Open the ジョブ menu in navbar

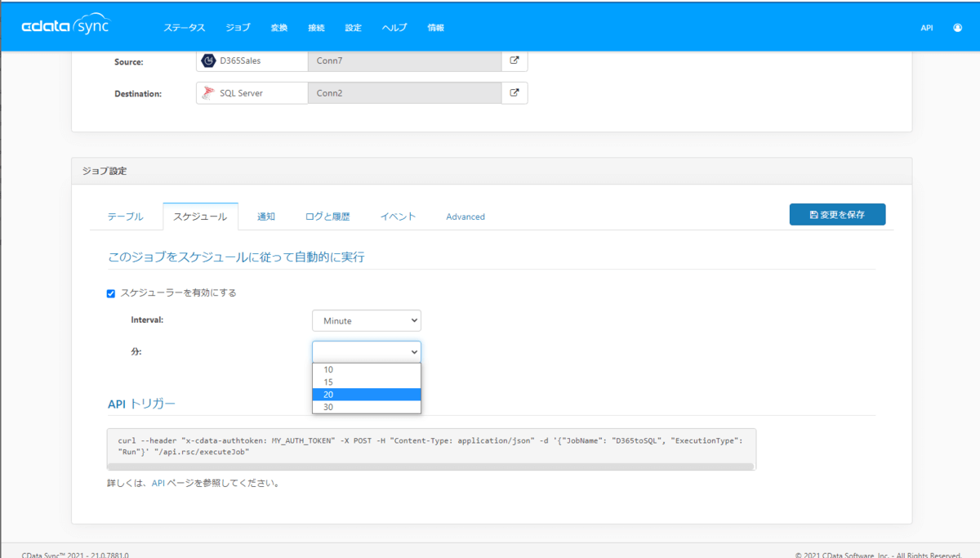click(x=238, y=28)
